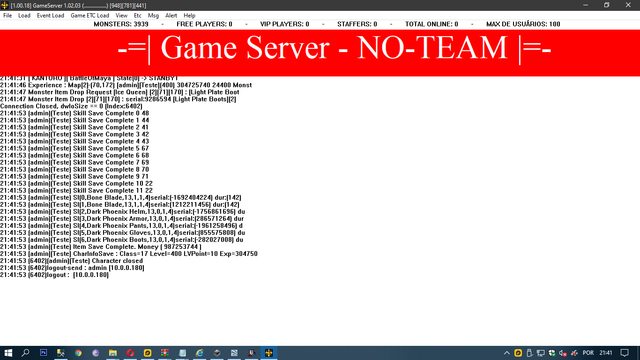
Task: Open the Event Load menu
Action: 50,16
